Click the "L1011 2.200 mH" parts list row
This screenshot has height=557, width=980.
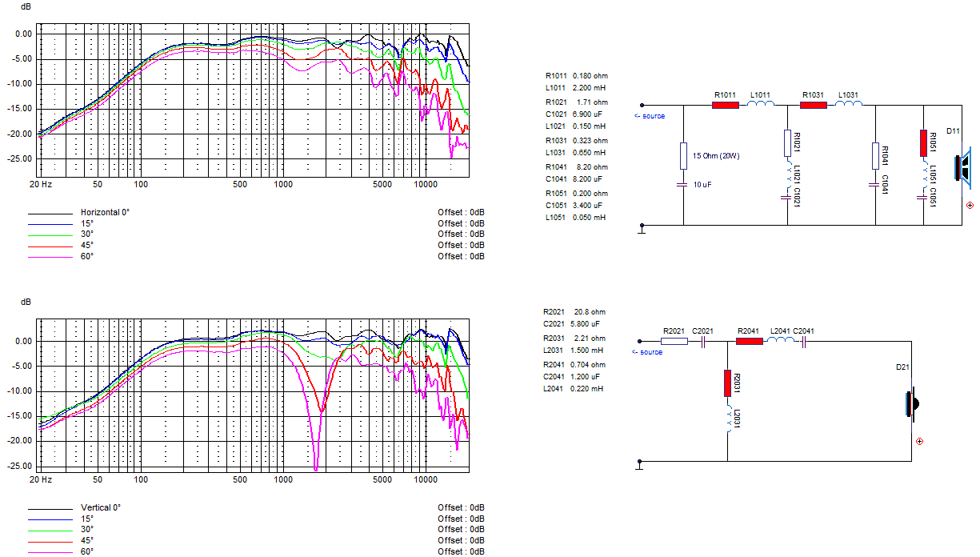576,87
